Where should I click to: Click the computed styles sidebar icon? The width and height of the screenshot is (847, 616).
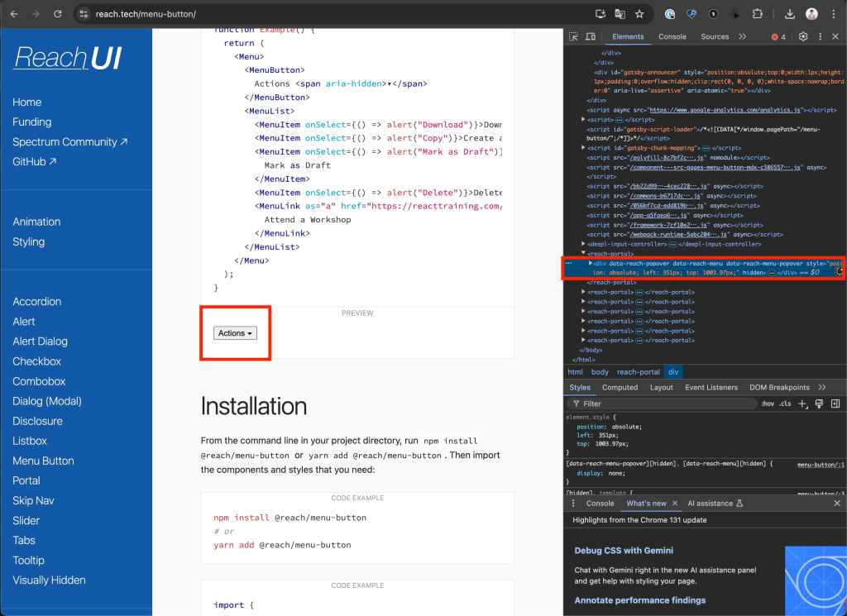[835, 404]
